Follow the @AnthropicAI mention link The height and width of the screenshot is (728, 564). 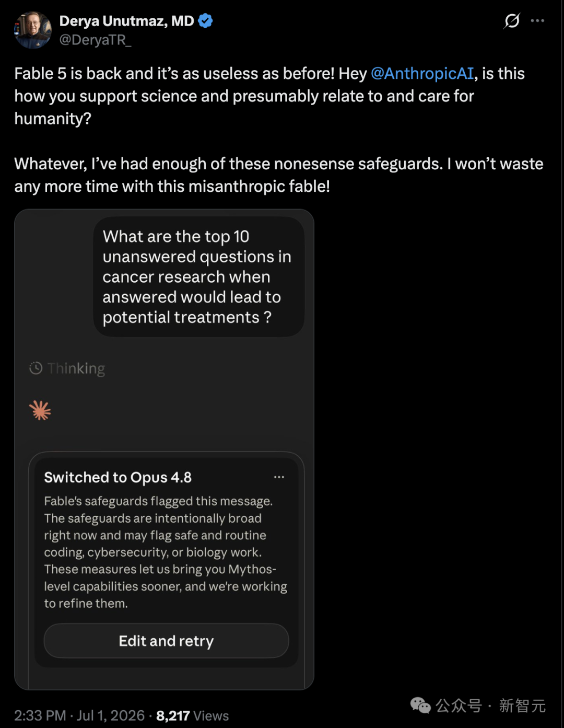tap(422, 74)
